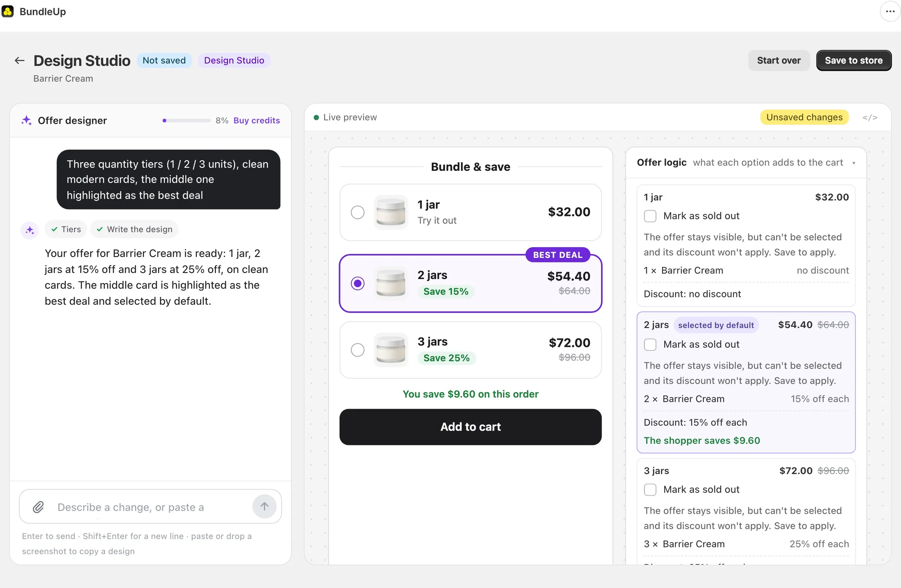Select the 1 jar radio button
The image size is (901, 588).
pyautogui.click(x=357, y=212)
